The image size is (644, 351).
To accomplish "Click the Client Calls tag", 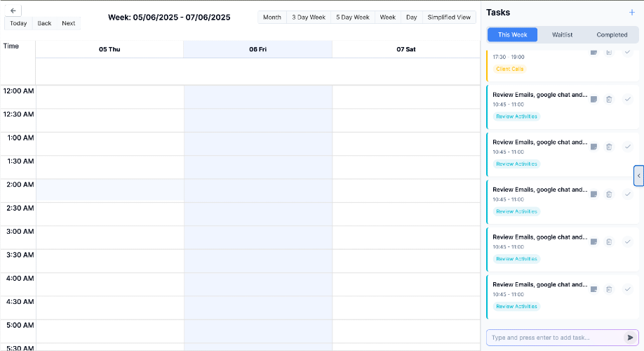I will tap(510, 69).
